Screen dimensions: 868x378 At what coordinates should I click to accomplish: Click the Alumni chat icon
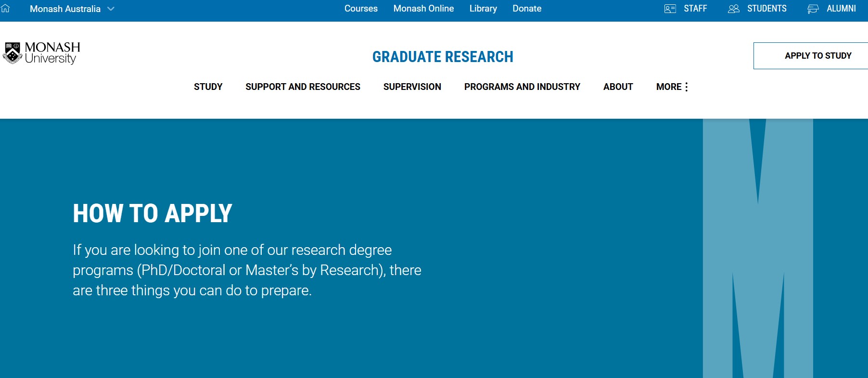tap(813, 9)
